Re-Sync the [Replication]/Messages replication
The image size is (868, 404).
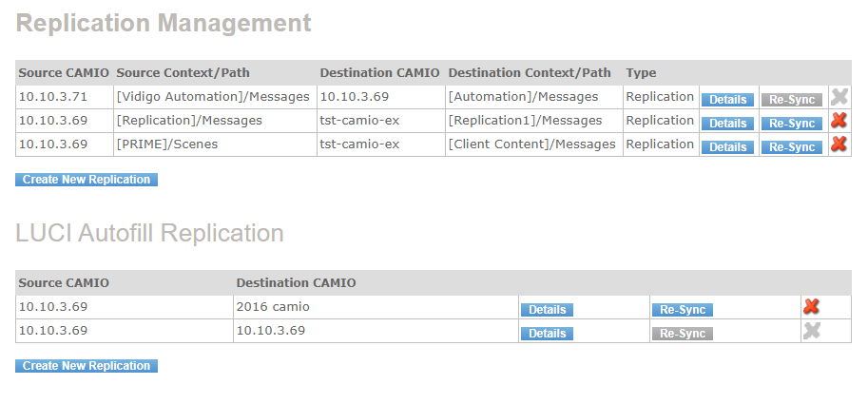[x=791, y=124]
